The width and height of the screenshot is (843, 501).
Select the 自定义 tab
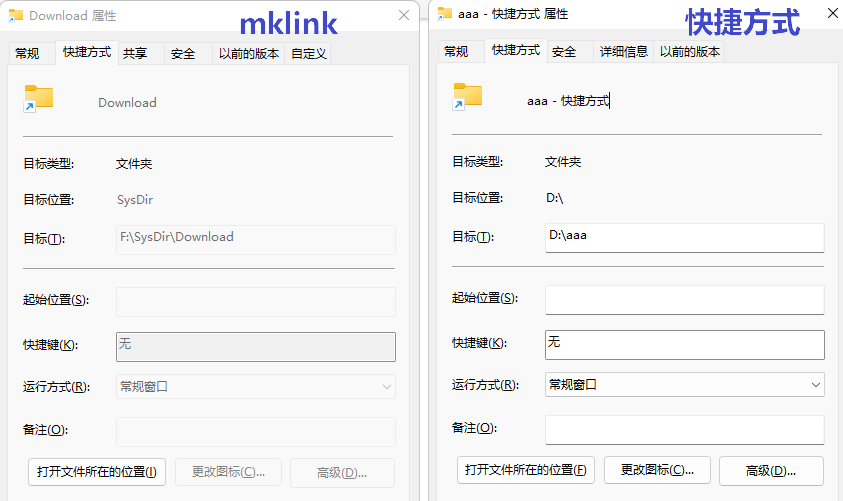point(309,54)
